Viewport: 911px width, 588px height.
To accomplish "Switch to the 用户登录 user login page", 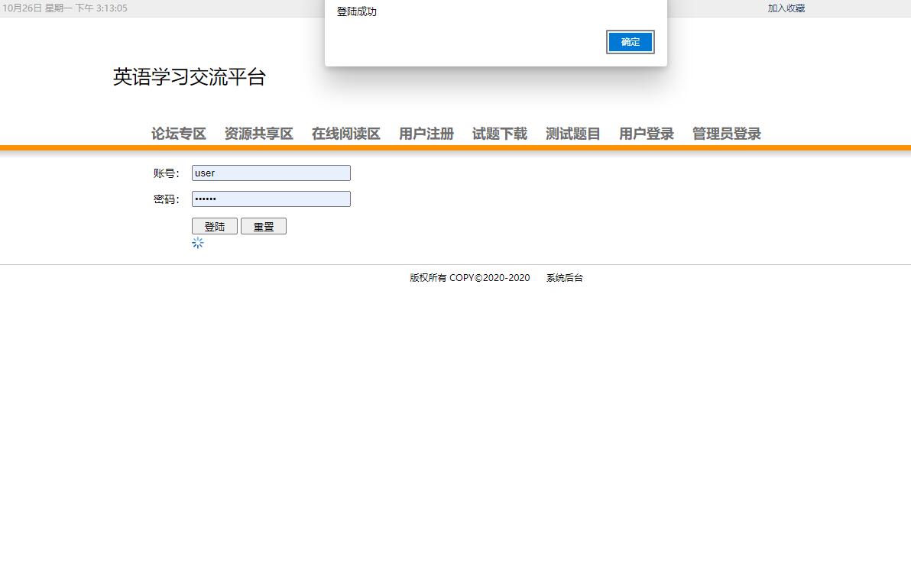I will point(646,134).
